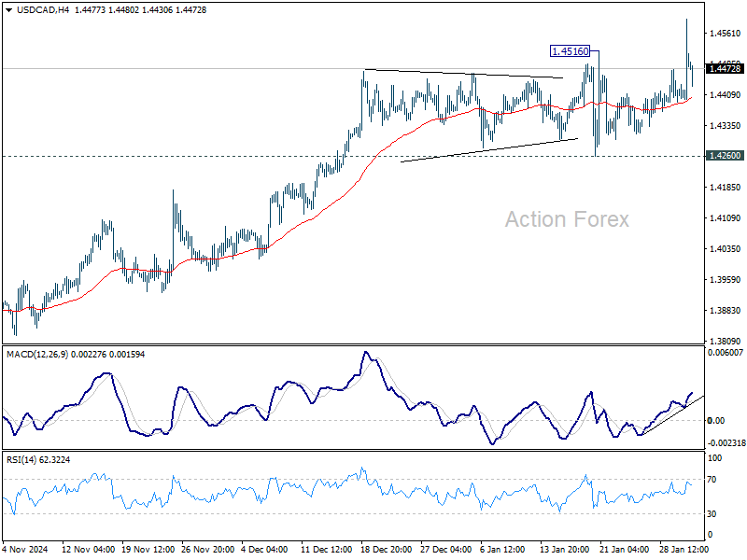The image size is (747, 560).
Task: Click the 18 Dec 20:00 time label
Action: pos(386,549)
